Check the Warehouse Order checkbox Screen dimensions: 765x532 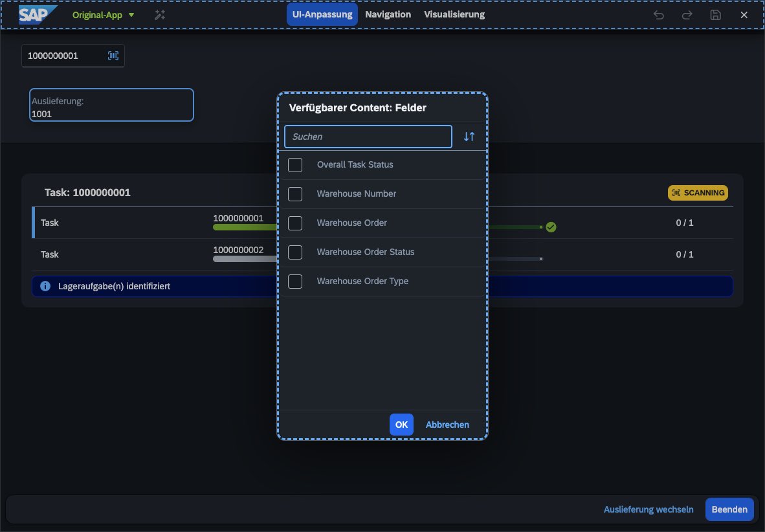point(295,223)
